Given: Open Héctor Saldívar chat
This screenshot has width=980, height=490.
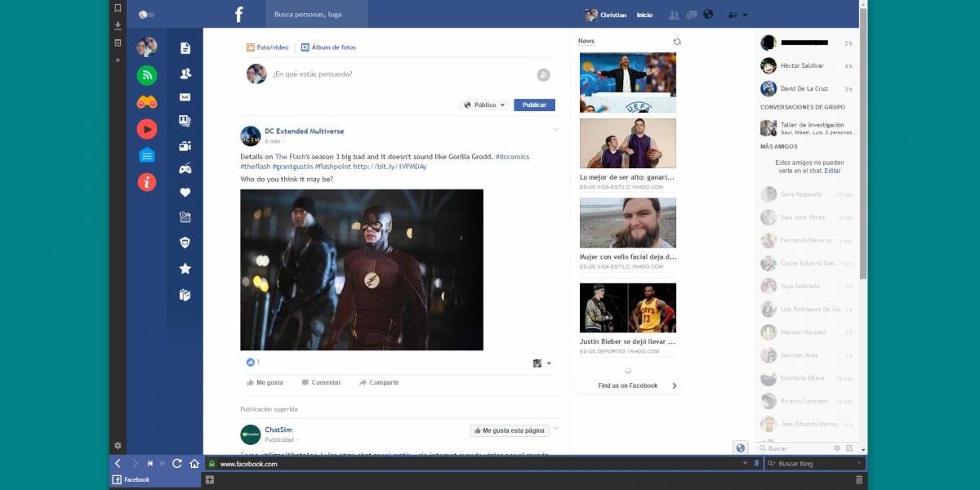Looking at the screenshot, I should point(808,65).
